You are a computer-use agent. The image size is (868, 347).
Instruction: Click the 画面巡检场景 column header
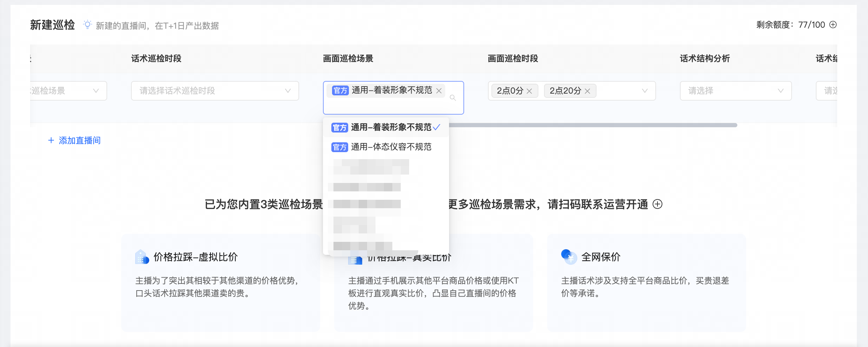pos(348,59)
